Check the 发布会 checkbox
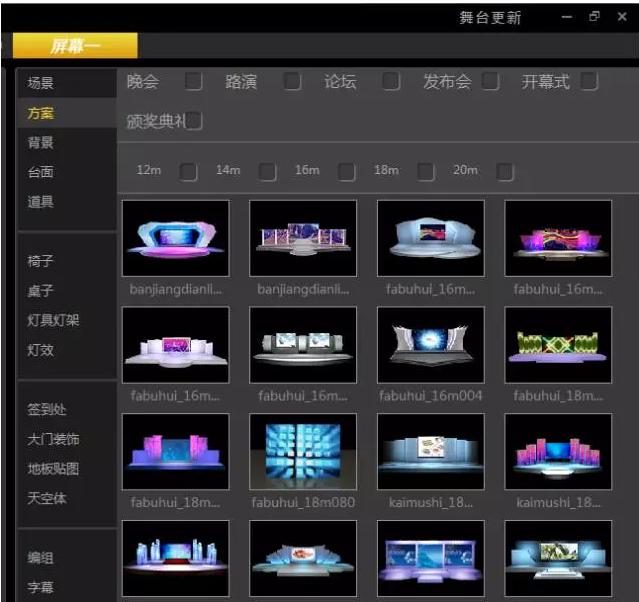The width and height of the screenshot is (639, 602). [x=490, y=81]
